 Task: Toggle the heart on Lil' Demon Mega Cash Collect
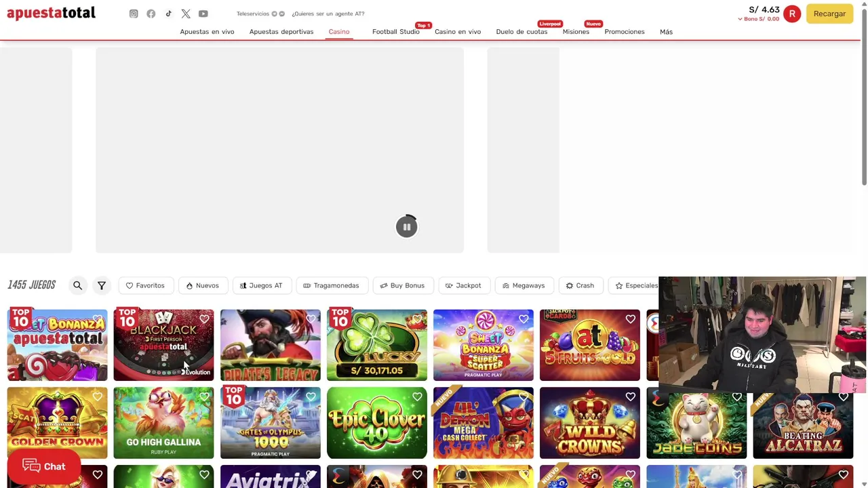[524, 397]
